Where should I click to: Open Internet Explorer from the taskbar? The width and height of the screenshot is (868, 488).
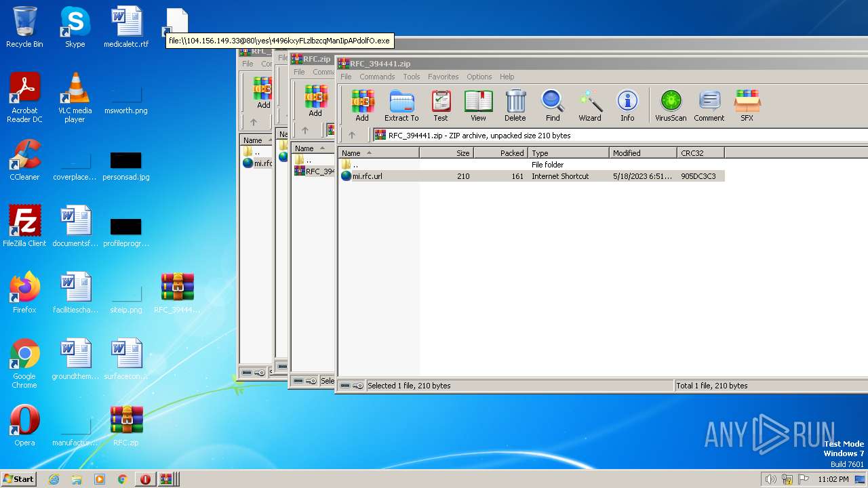pyautogui.click(x=54, y=479)
